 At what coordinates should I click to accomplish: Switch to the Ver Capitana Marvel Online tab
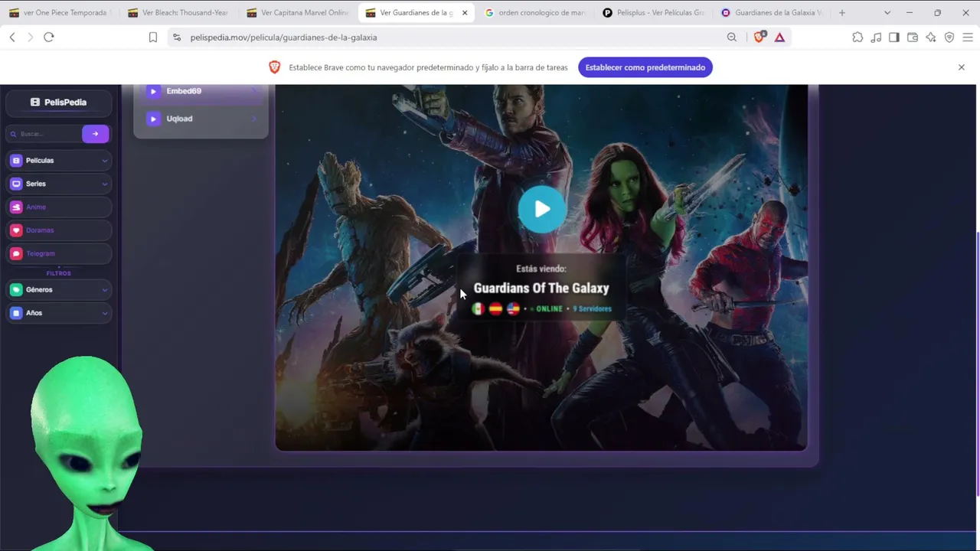296,13
